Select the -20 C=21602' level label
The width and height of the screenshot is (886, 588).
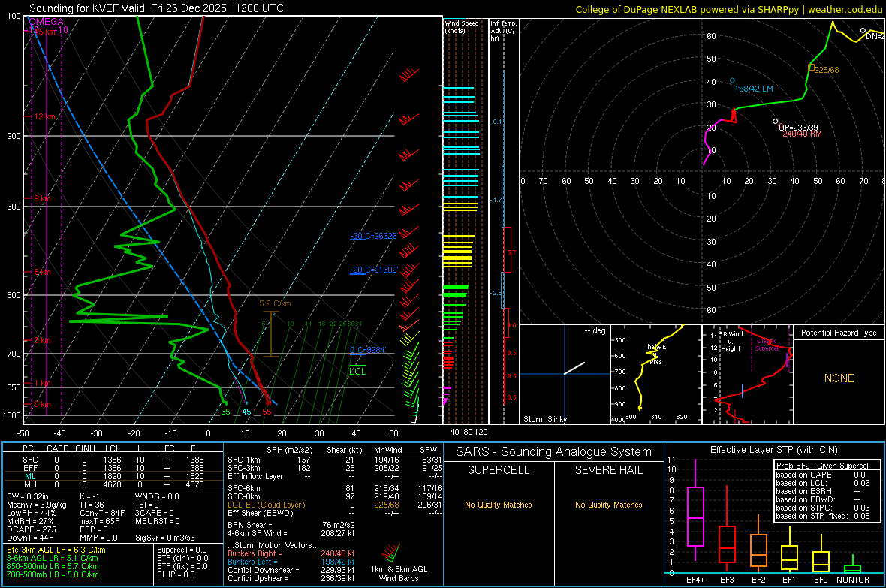[x=373, y=270]
